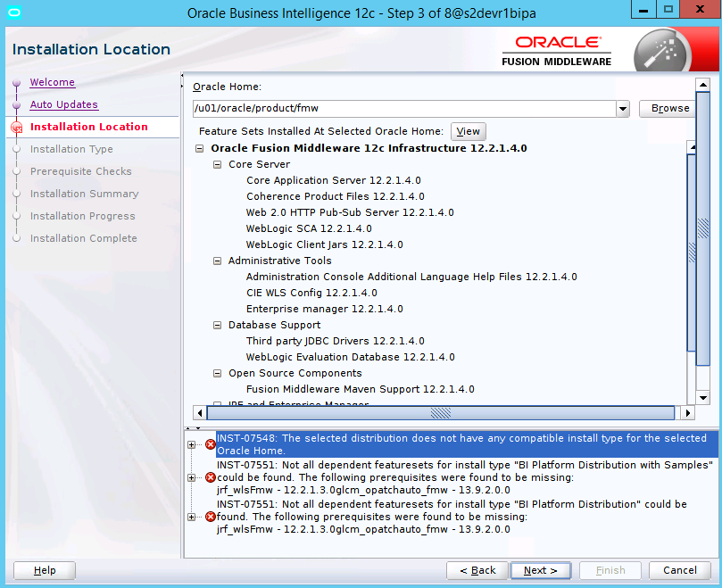
Task: Go back with the < Back button
Action: [477, 570]
